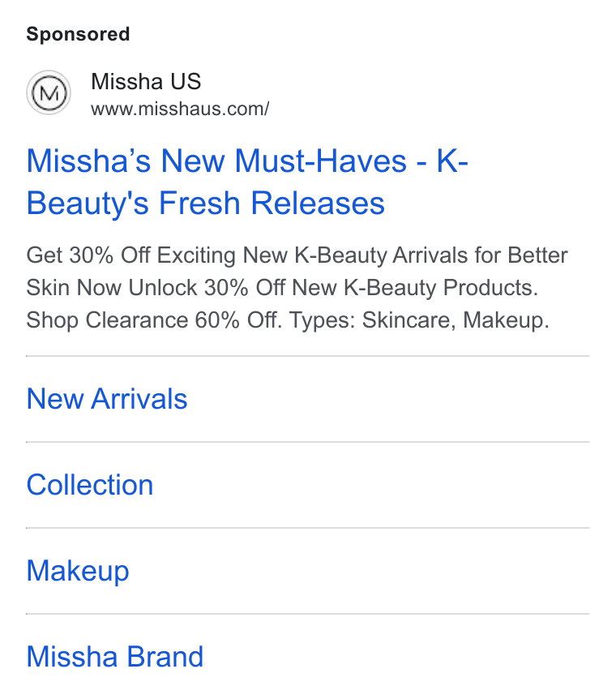The image size is (616, 699).
Task: Click the Missha US advertiser name
Action: coord(146,82)
